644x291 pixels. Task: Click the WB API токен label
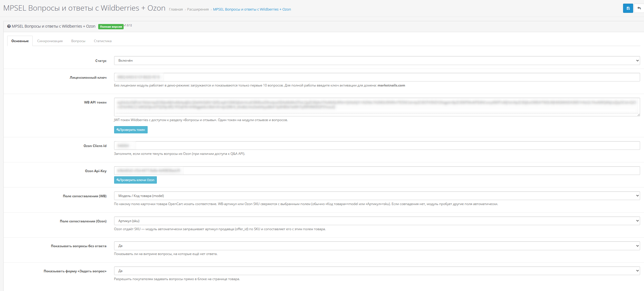tap(95, 102)
